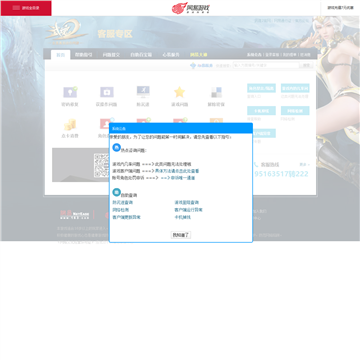Click the 卡机掉线 blue button
The width and height of the screenshot is (360, 360).
coord(261,111)
